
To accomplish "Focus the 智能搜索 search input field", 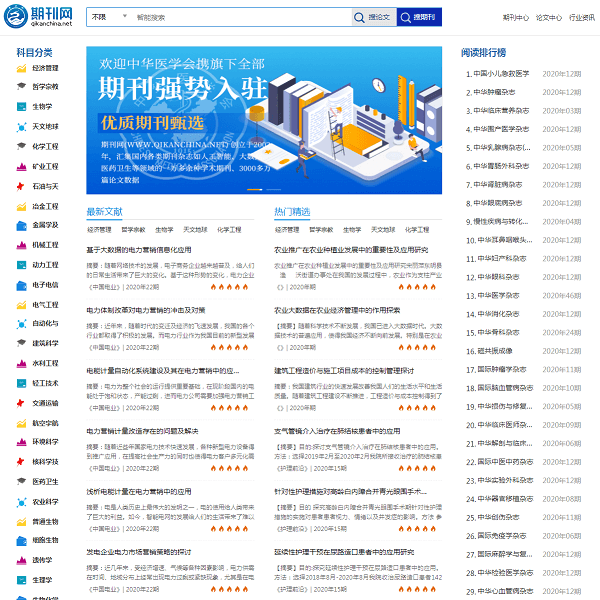I will click(241, 17).
